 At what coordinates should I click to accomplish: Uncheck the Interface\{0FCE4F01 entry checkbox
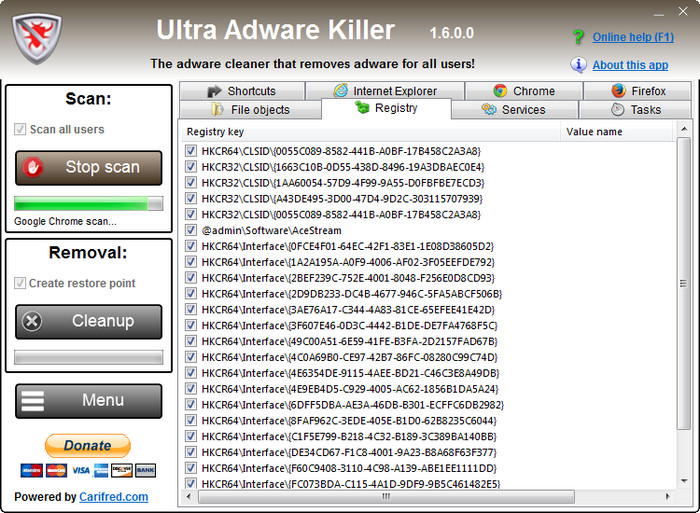[191, 246]
